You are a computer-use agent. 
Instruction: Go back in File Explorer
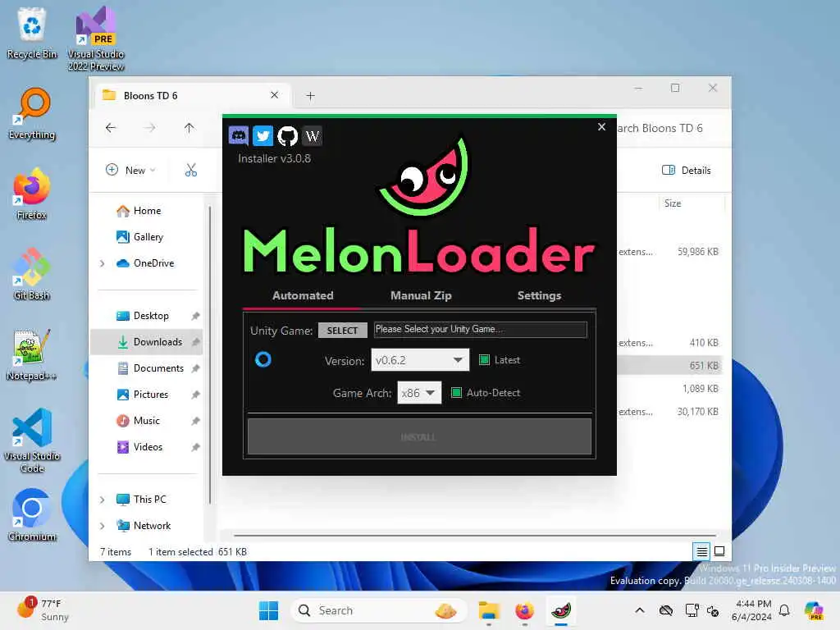click(x=111, y=128)
